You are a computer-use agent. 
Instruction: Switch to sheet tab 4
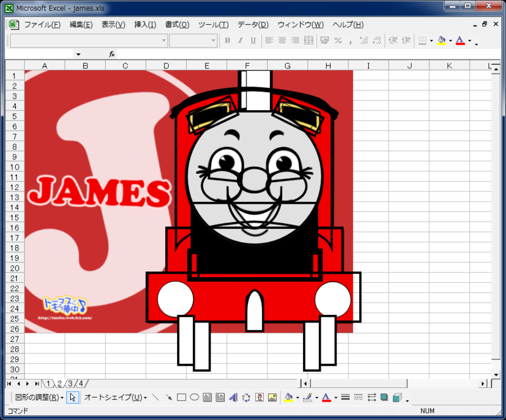click(81, 383)
